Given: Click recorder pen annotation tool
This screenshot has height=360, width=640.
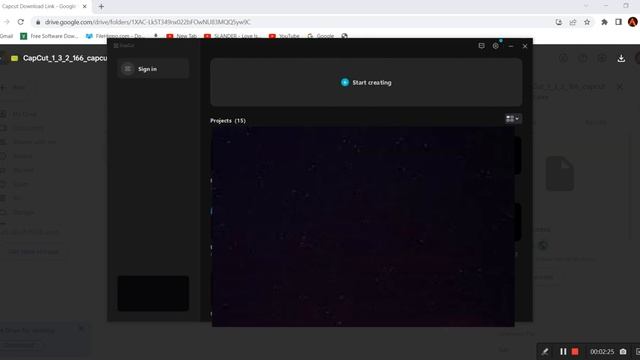Looking at the screenshot, I should click(x=545, y=351).
